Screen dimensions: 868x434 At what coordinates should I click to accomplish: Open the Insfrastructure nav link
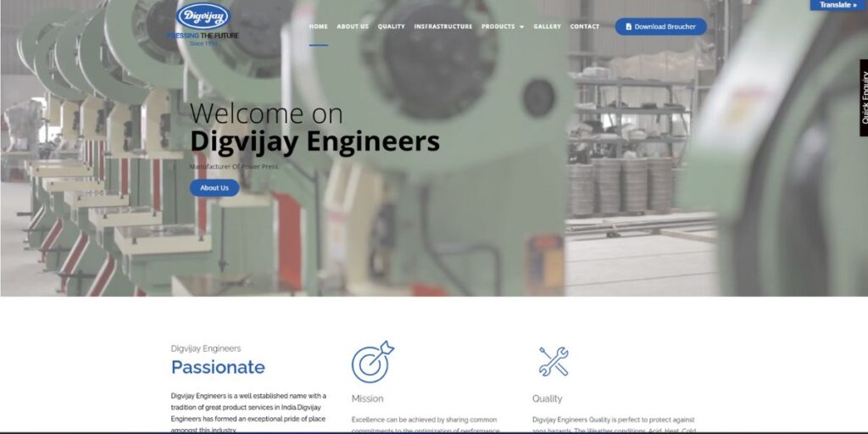[443, 26]
